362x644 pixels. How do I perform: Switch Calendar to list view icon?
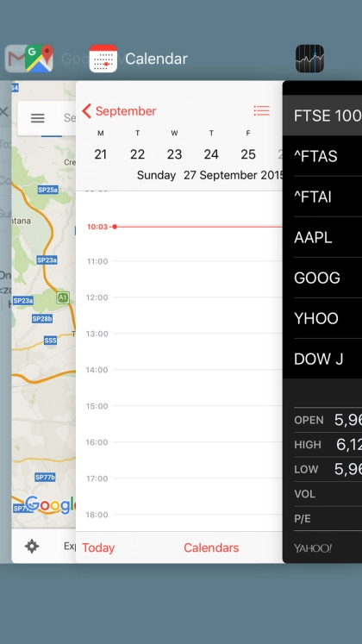pos(261,110)
